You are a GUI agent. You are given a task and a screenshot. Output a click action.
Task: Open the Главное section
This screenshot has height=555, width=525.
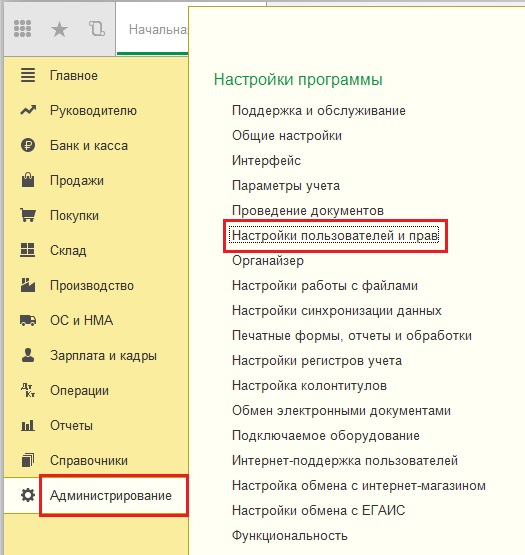coord(74,75)
